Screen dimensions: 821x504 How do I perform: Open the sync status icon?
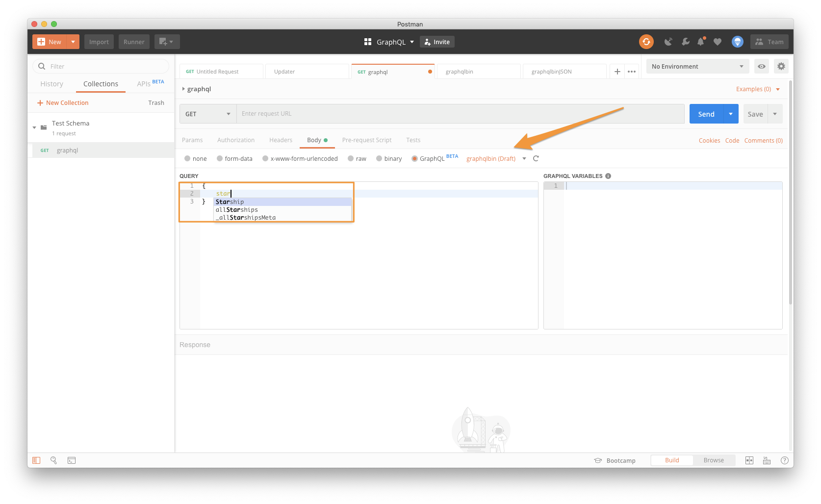point(646,42)
